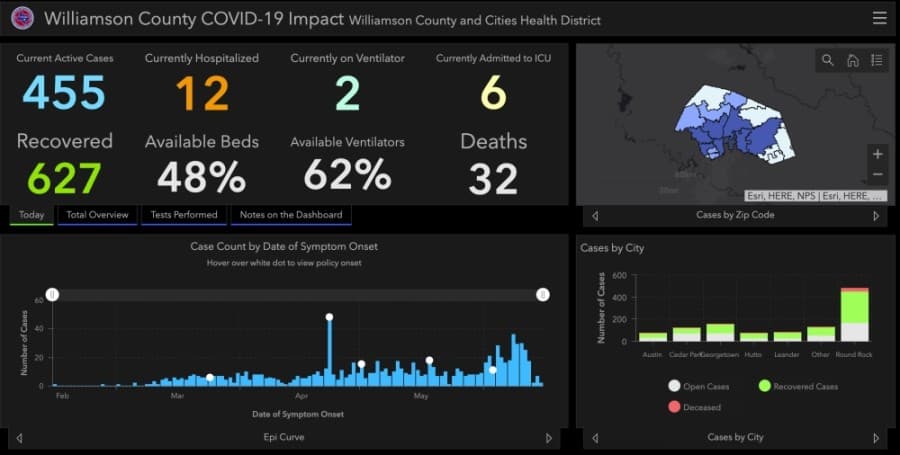Click policy dot in late May
This screenshot has width=900, height=455.
(x=492, y=370)
